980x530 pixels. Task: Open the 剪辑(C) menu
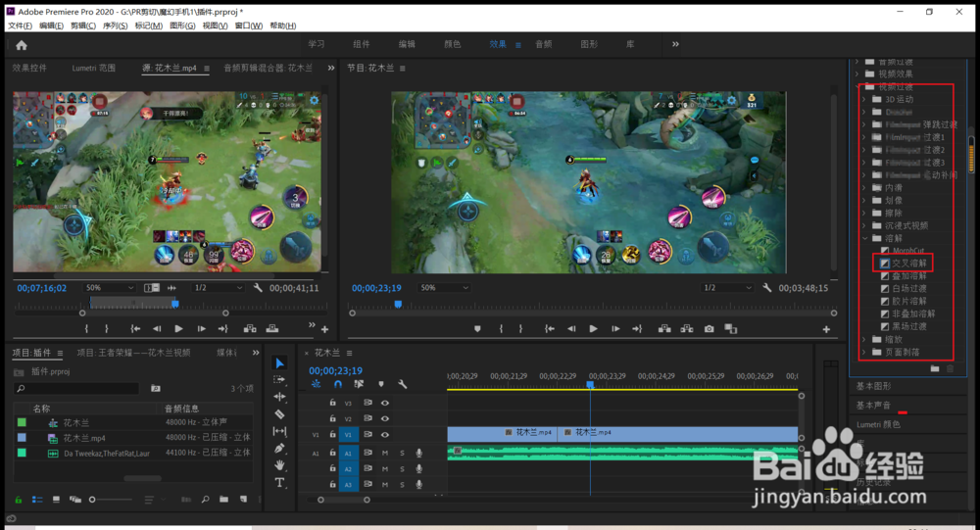click(83, 25)
